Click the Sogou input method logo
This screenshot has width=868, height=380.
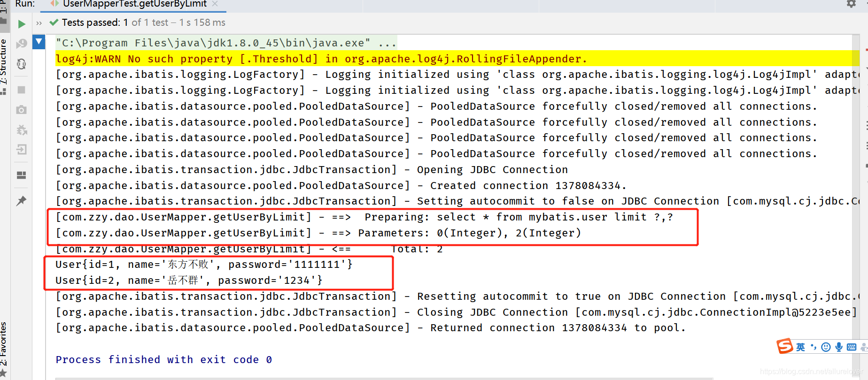click(x=785, y=346)
